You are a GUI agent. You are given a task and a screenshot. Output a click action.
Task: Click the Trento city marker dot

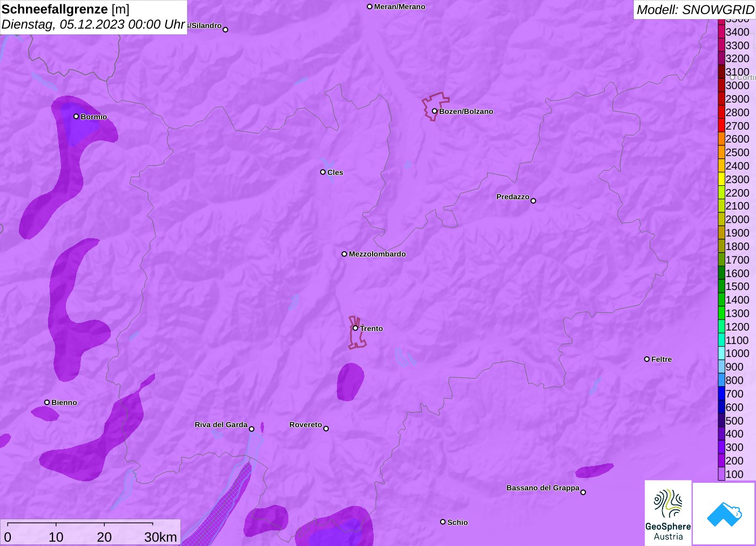(355, 328)
